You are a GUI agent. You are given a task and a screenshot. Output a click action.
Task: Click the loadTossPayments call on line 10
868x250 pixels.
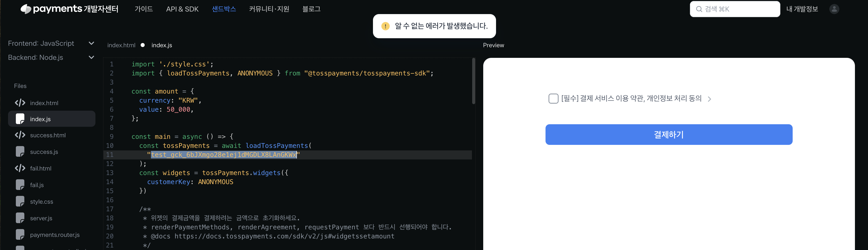point(278,146)
